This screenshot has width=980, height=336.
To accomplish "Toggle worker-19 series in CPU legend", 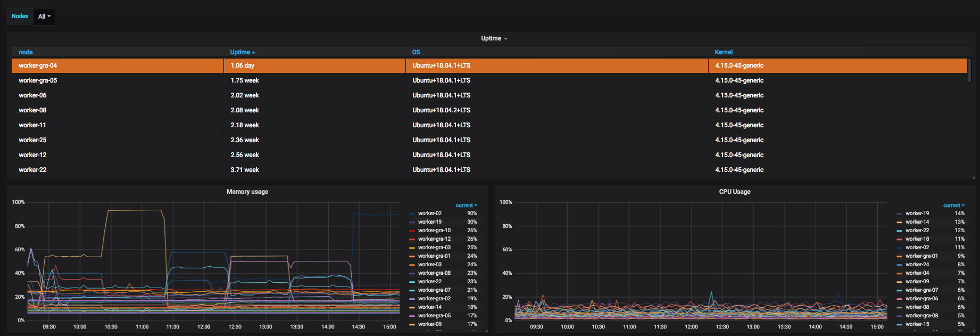I will (x=917, y=214).
